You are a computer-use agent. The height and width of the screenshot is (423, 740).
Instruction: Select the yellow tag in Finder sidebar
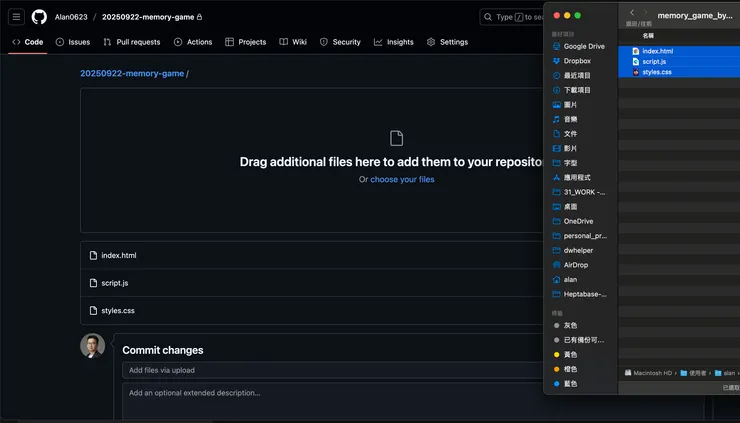[570, 354]
